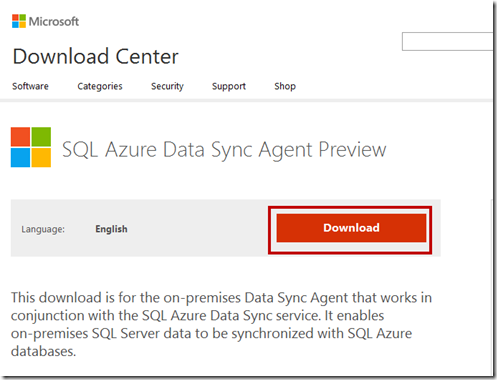Click the Microsoft wordmark text
This screenshot has width=497, height=380.
54,21
